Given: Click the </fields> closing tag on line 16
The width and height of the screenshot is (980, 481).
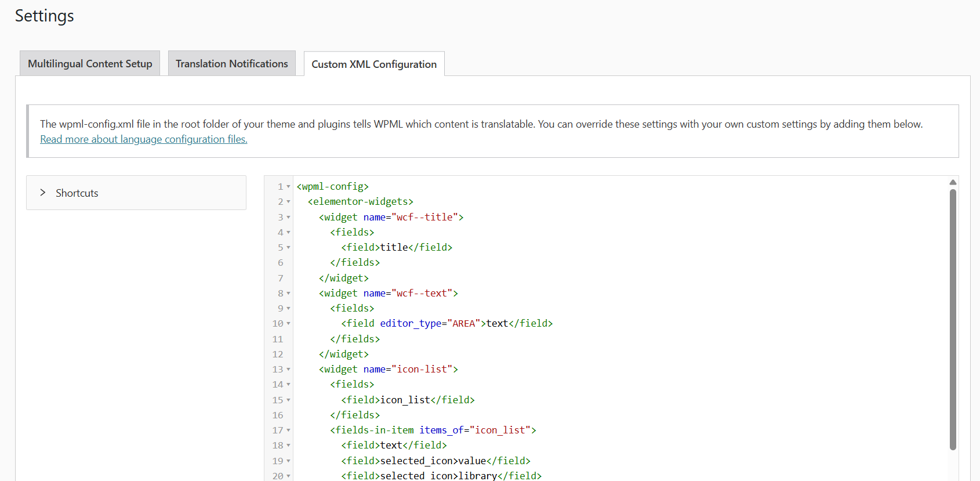Looking at the screenshot, I should (355, 415).
